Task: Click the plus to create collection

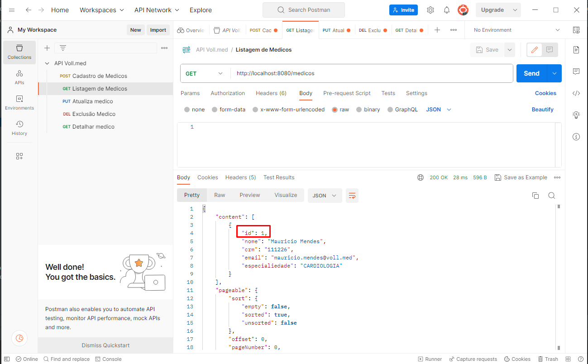Action: pyautogui.click(x=47, y=48)
